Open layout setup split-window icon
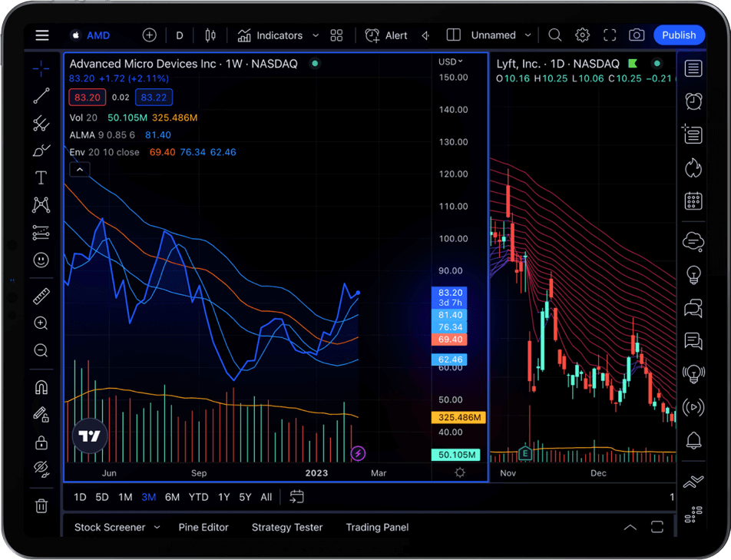 (454, 35)
